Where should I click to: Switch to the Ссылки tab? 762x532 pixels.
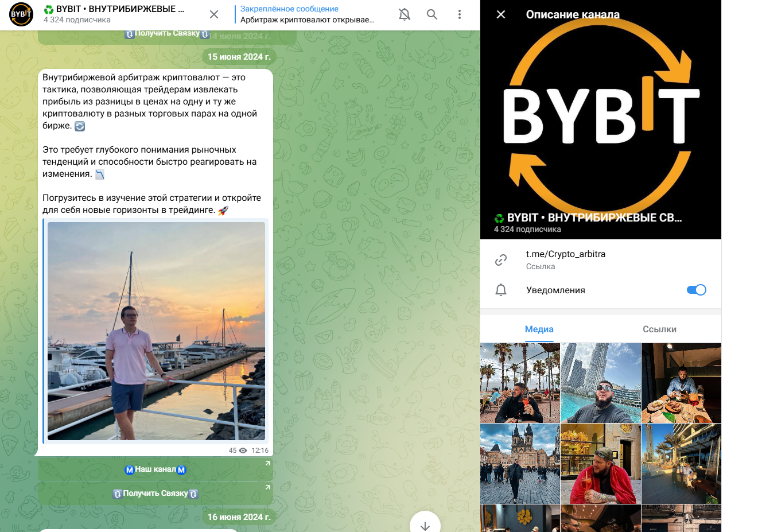pos(659,329)
